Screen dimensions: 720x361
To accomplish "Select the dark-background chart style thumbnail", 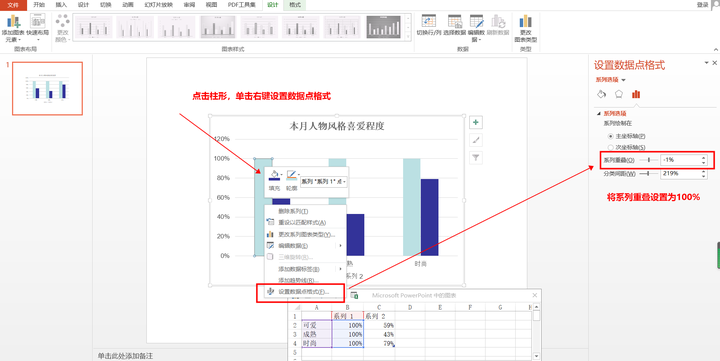I will 383,27.
